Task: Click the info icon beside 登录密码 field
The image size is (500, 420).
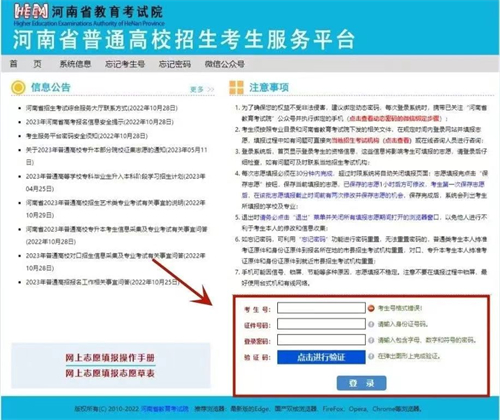Action: point(371,340)
